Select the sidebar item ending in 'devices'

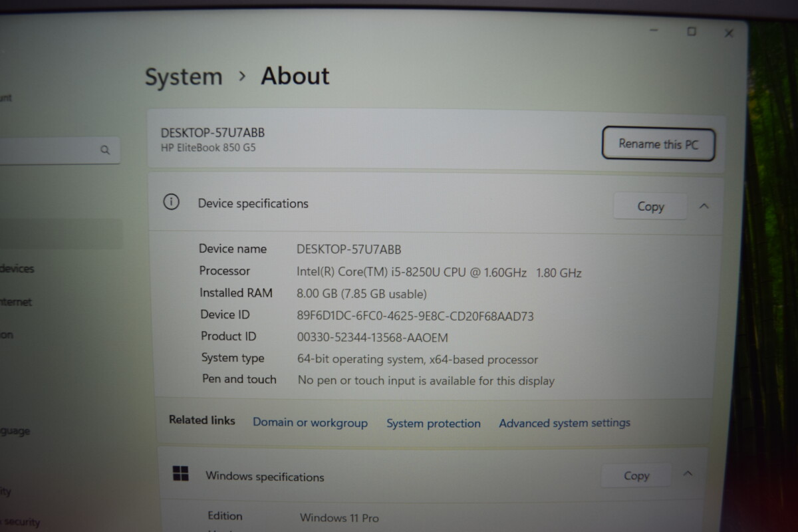[x=17, y=269]
